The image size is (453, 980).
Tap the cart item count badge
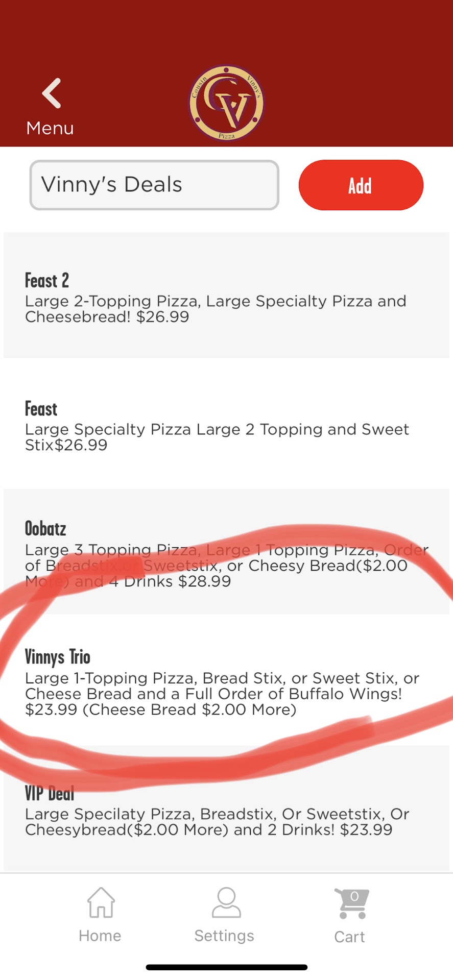tap(354, 896)
